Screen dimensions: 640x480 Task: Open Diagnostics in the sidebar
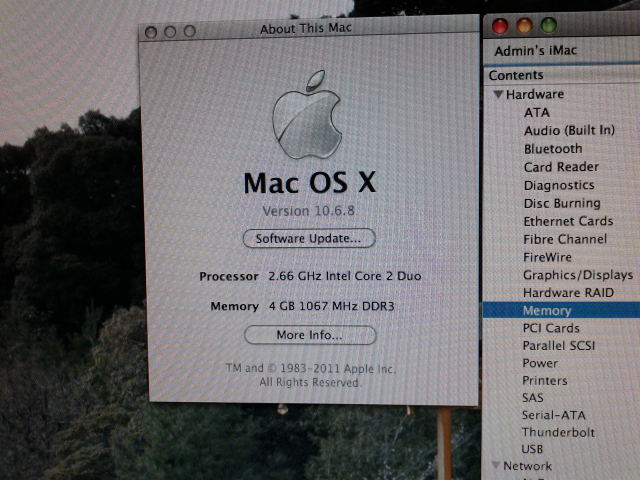pos(558,185)
